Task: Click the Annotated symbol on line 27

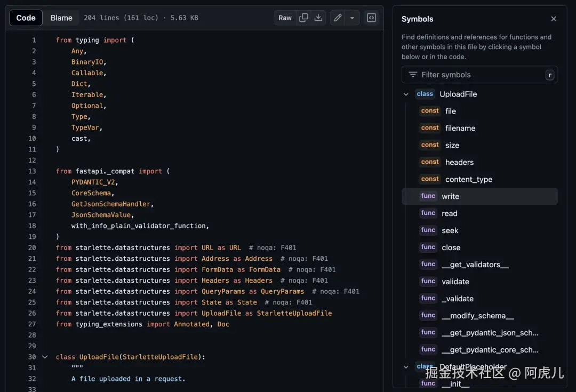Action: [x=192, y=324]
